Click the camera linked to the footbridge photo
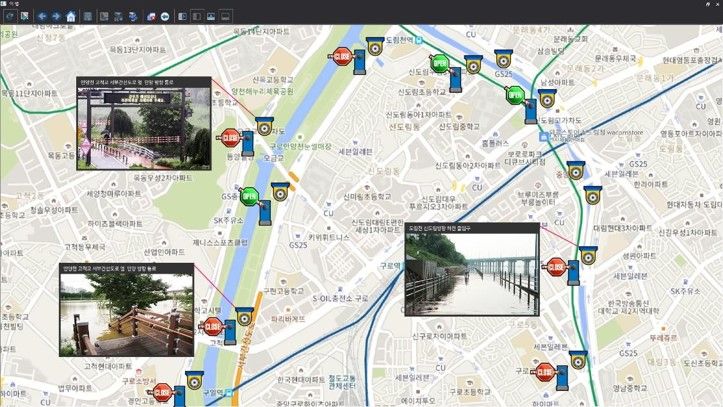The width and height of the screenshot is (723, 407). tap(265, 126)
